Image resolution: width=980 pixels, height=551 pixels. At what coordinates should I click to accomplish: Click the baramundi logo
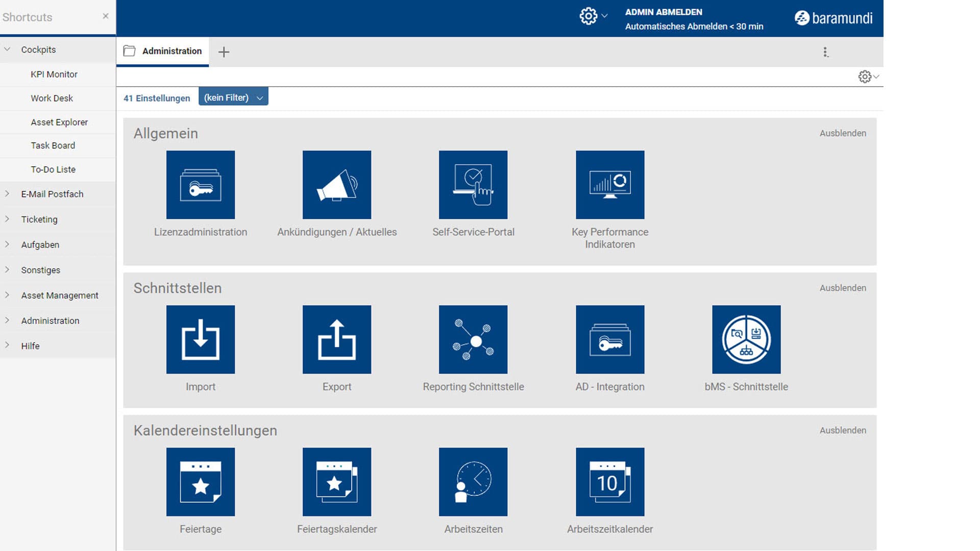point(834,18)
